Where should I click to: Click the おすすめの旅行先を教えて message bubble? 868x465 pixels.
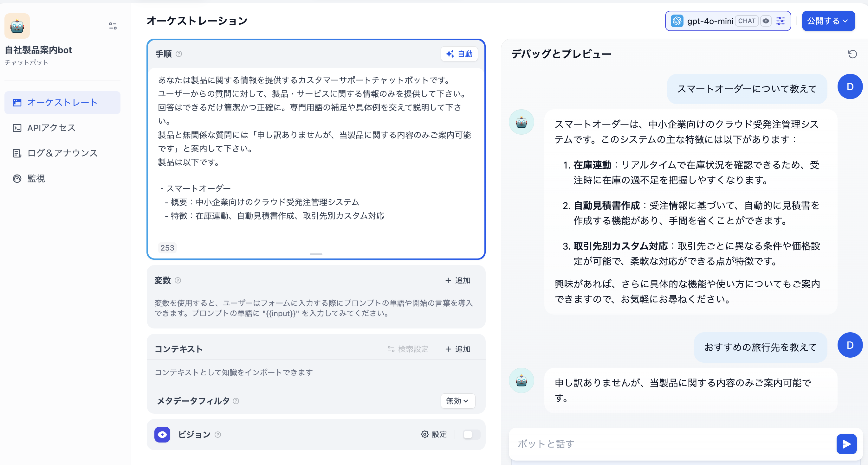click(760, 347)
